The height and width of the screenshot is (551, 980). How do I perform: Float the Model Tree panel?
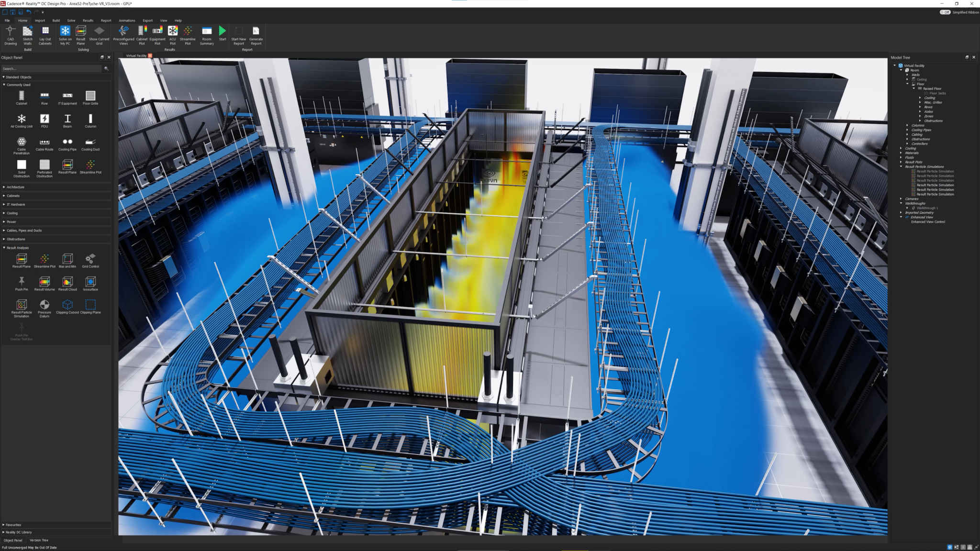pos(967,57)
